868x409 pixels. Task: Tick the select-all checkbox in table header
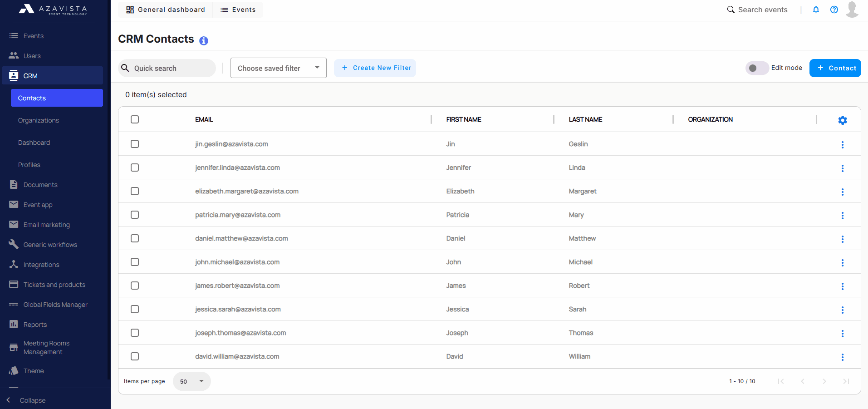click(x=135, y=119)
